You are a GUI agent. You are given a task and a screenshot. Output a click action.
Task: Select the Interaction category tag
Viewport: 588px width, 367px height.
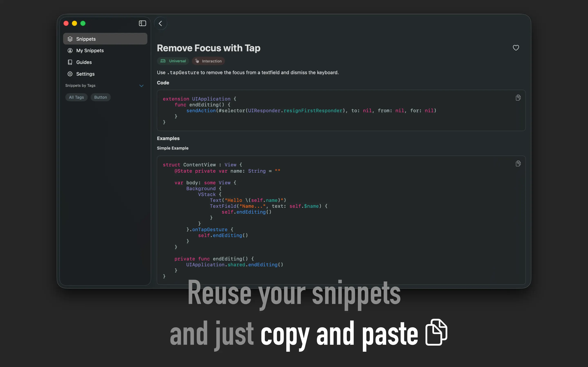[208, 61]
